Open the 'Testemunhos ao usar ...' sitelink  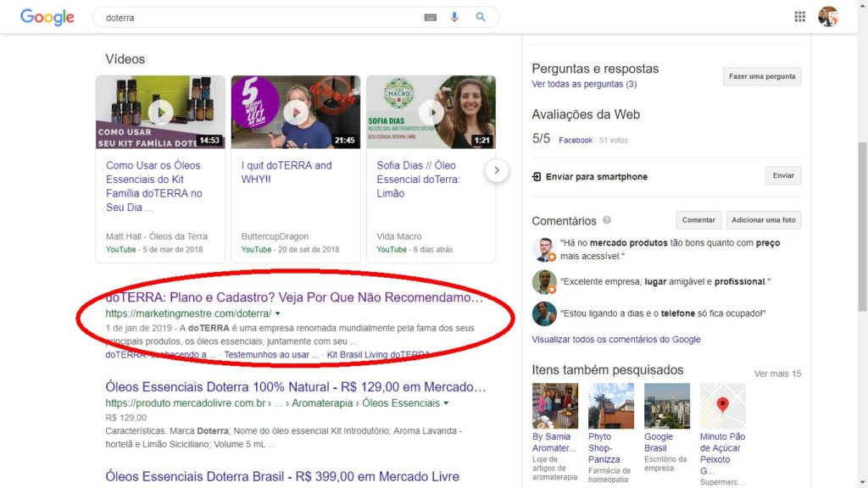click(x=271, y=355)
